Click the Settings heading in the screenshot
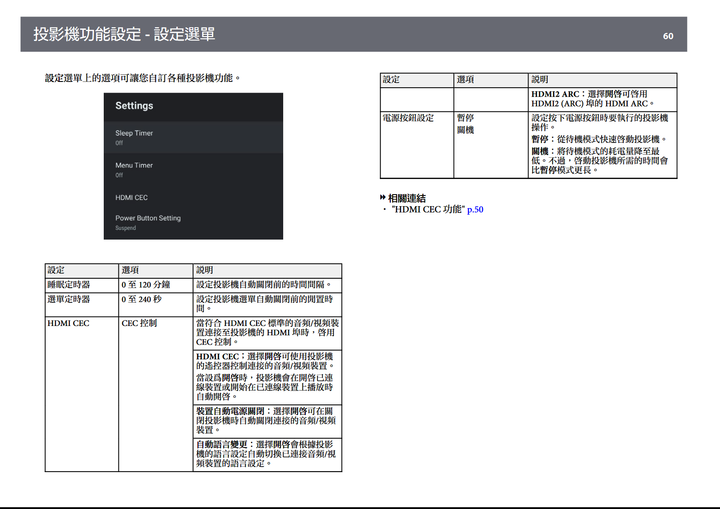Image resolution: width=720 pixels, height=509 pixels. 134,106
